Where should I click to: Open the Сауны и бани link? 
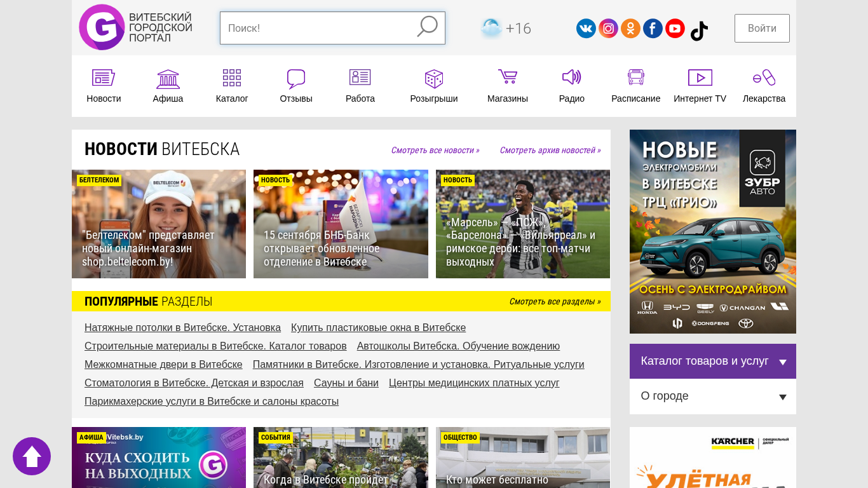click(x=346, y=383)
